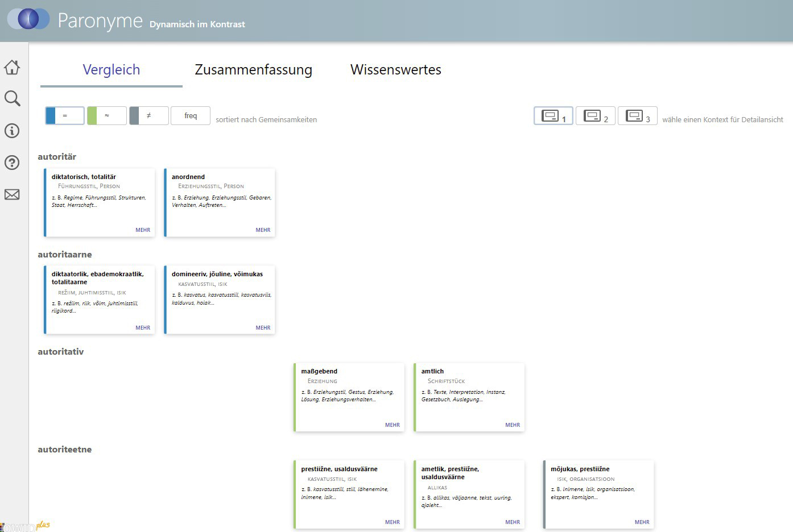Click the blue bar on 'anordnend' card

tap(165, 203)
